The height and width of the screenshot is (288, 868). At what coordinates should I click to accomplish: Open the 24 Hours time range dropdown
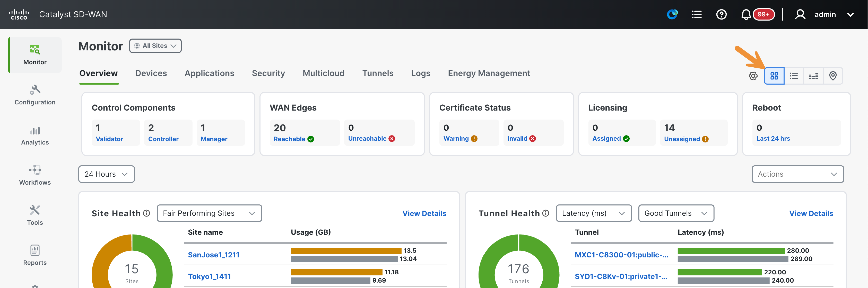tap(107, 174)
